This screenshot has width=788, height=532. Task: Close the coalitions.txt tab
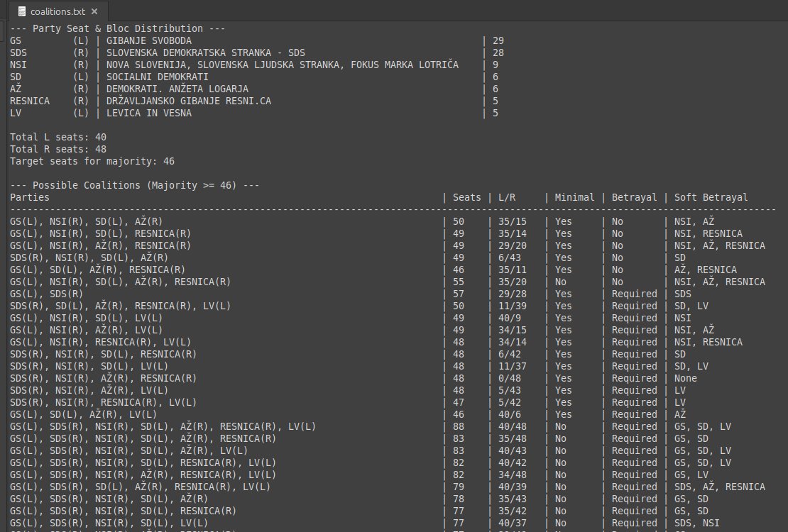(94, 11)
